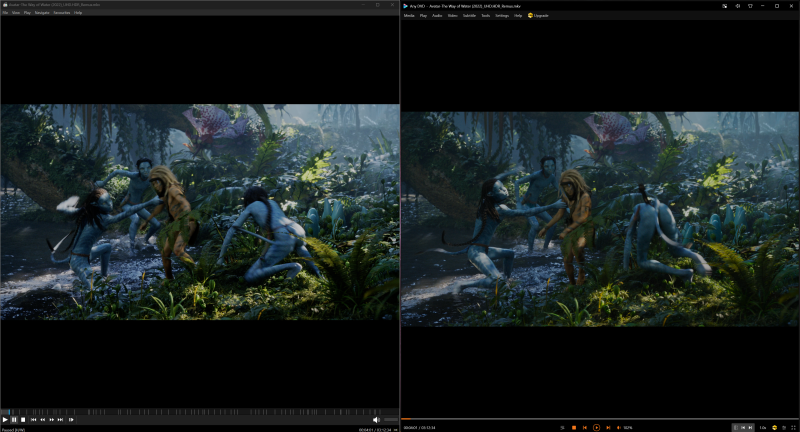Image resolution: width=800 pixels, height=432 pixels.
Task: Toggle fullscreen in Any UHD player
Action: point(792,427)
